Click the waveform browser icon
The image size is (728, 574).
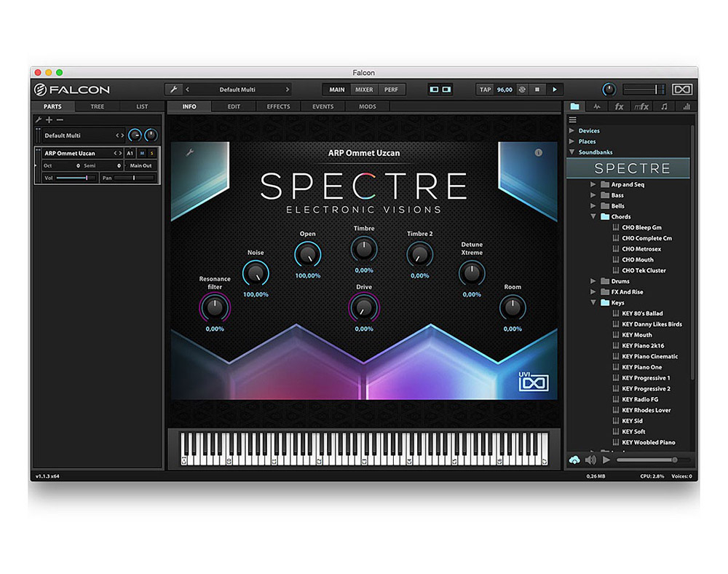click(x=598, y=107)
